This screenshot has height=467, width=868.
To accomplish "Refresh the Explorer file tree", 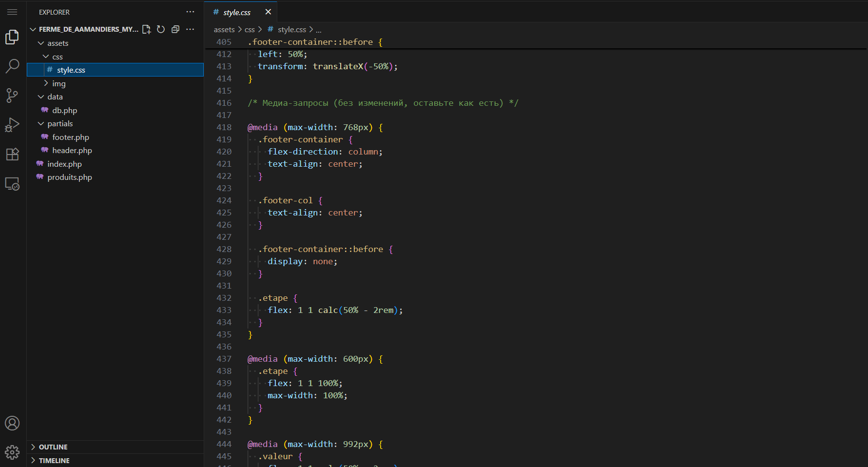I will (x=161, y=29).
